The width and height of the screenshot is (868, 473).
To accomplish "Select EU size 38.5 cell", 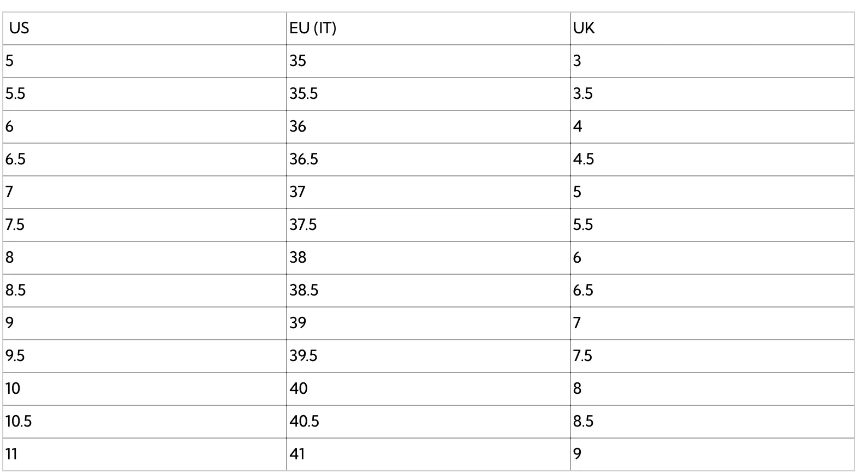I will point(429,291).
